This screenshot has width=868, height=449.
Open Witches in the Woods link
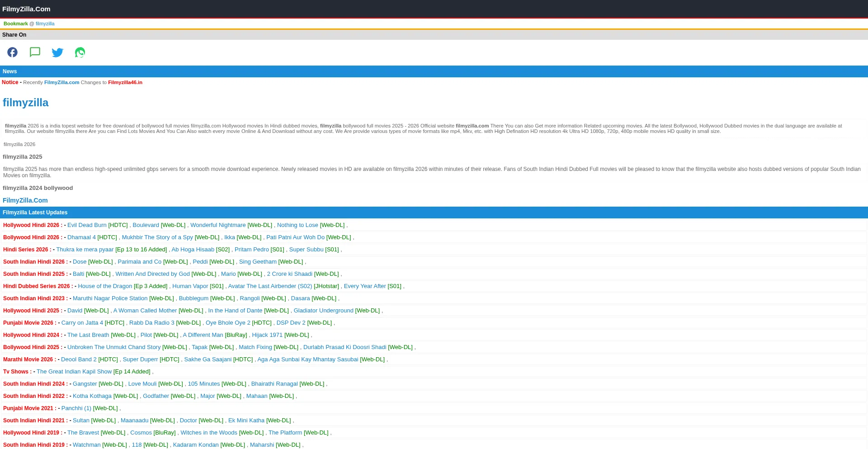point(209,433)
